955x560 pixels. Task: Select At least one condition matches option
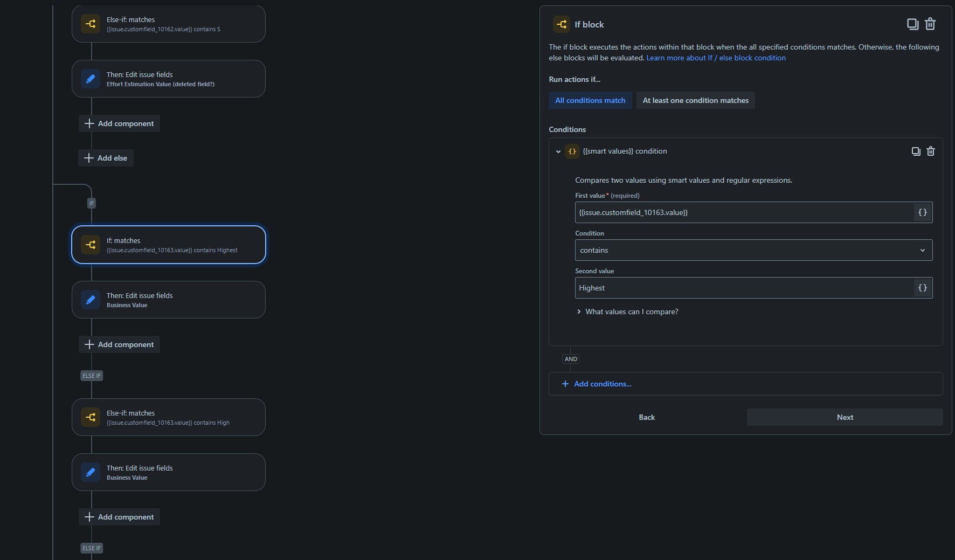pos(695,100)
